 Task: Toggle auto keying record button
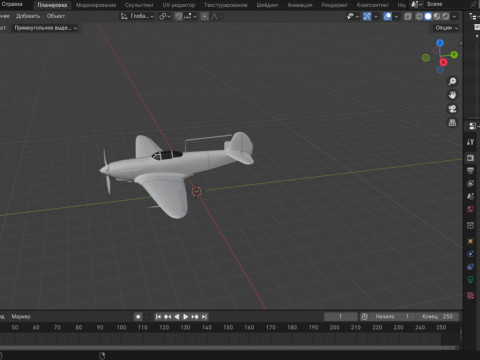coord(138,316)
